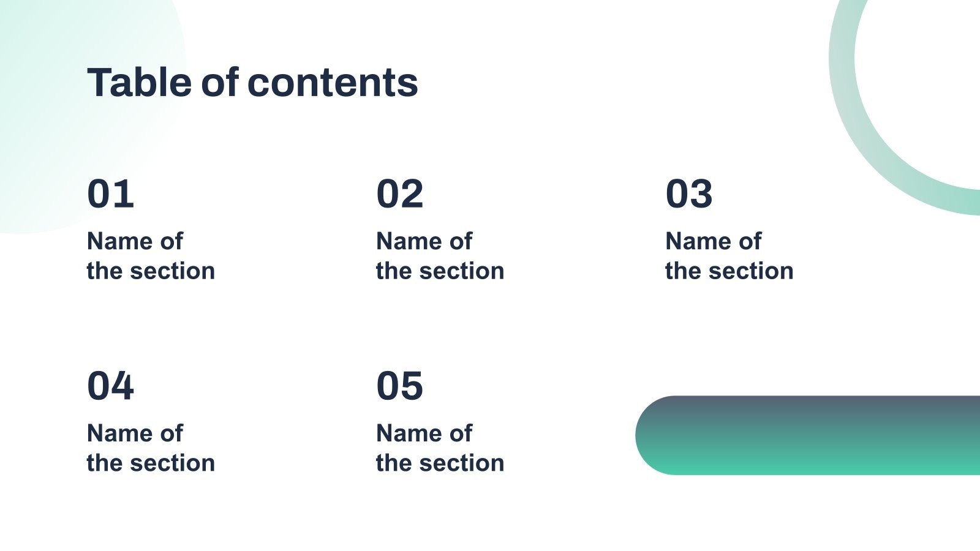Select the section number 02
Screen dimensions: 980x551
click(399, 193)
